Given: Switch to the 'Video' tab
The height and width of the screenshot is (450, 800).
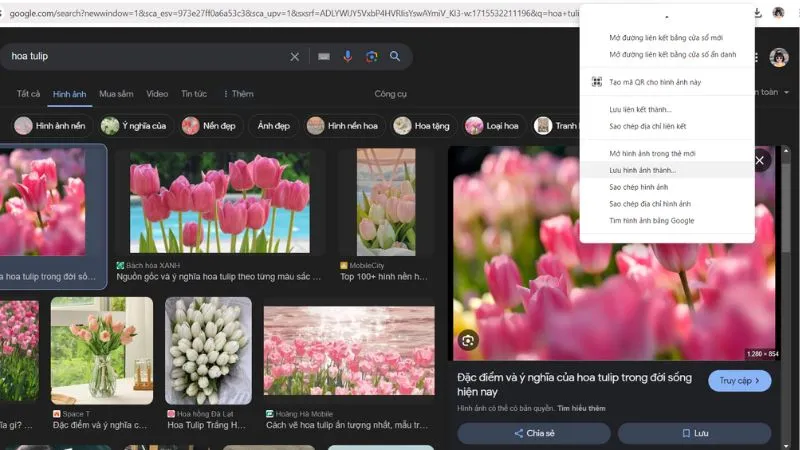Looking at the screenshot, I should point(157,93).
